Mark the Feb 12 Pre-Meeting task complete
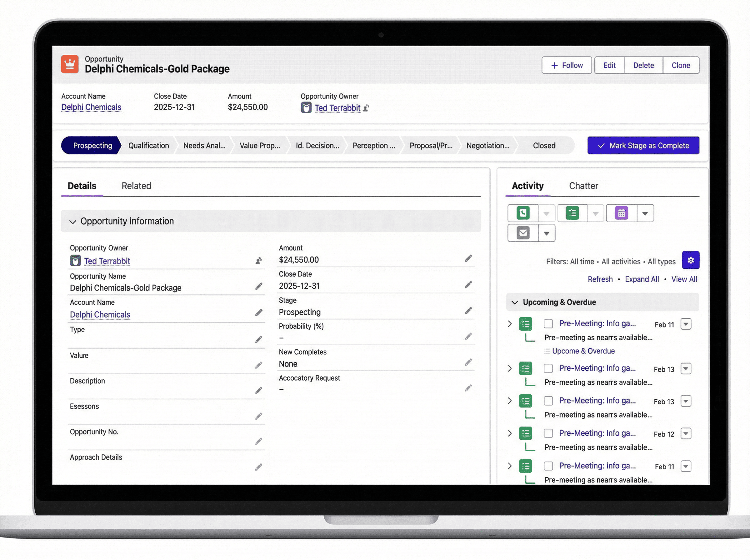This screenshot has height=560, width=750. 548,433
